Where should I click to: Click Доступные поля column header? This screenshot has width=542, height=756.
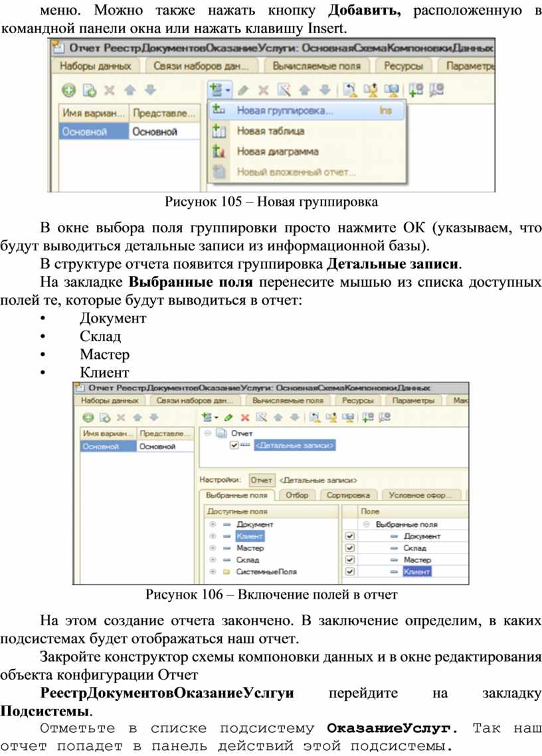click(x=271, y=511)
